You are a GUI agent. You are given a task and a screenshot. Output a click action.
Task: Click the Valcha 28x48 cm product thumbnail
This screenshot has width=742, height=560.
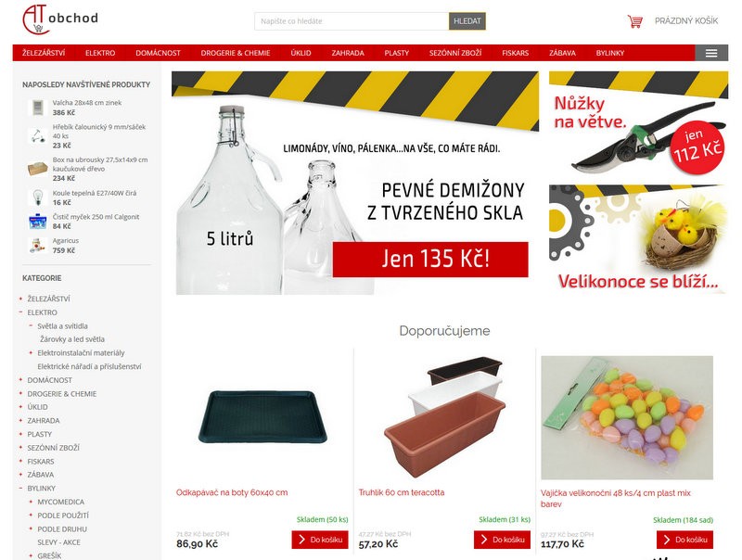37,108
